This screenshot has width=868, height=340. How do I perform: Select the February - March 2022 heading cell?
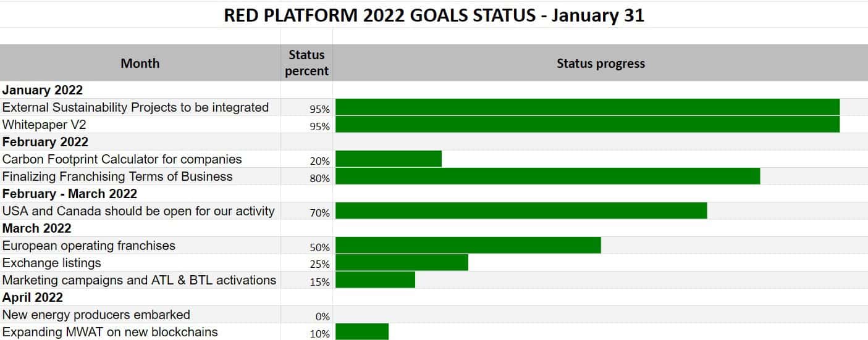[x=140, y=194]
